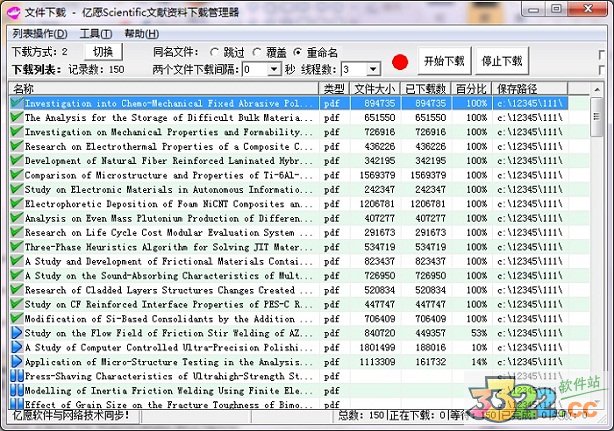Click the 类型 column header
This screenshot has width=614, height=431.
point(334,89)
